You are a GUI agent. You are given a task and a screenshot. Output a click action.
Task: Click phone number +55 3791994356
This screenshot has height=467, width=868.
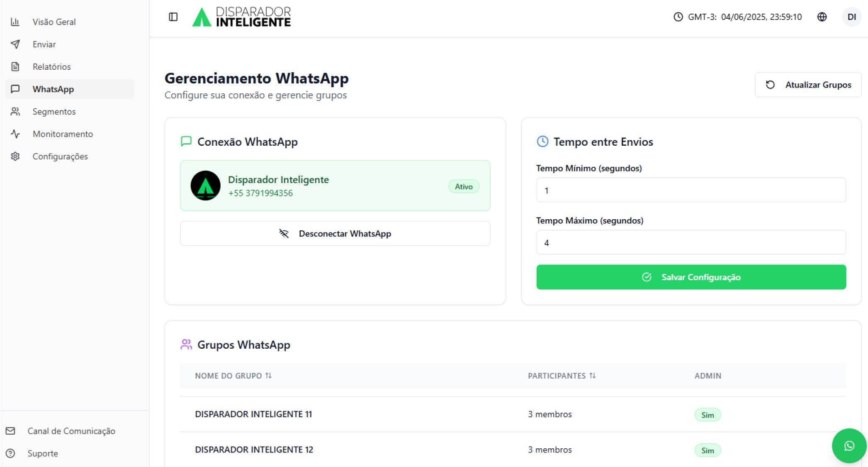[260, 193]
